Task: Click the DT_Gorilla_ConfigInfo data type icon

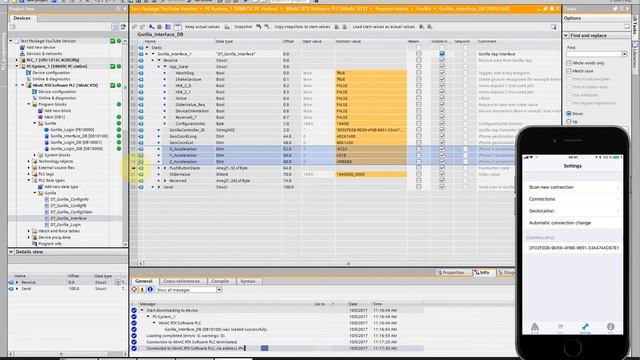Action: (x=47, y=199)
